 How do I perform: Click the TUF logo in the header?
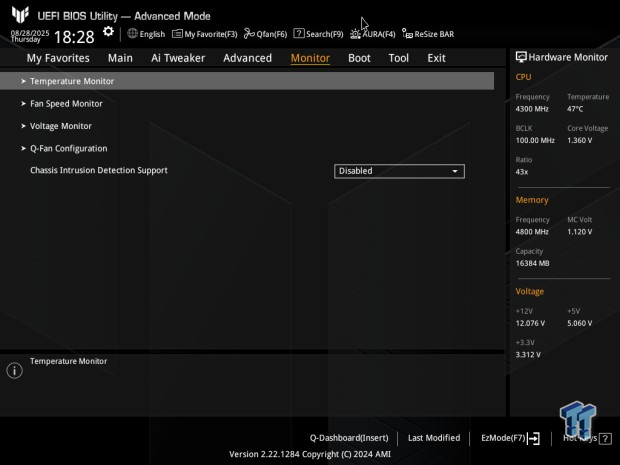click(20, 15)
